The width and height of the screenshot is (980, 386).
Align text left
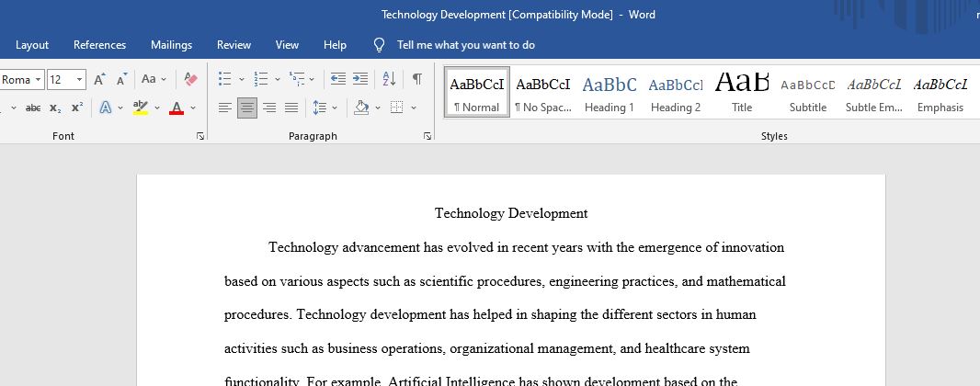pos(225,108)
